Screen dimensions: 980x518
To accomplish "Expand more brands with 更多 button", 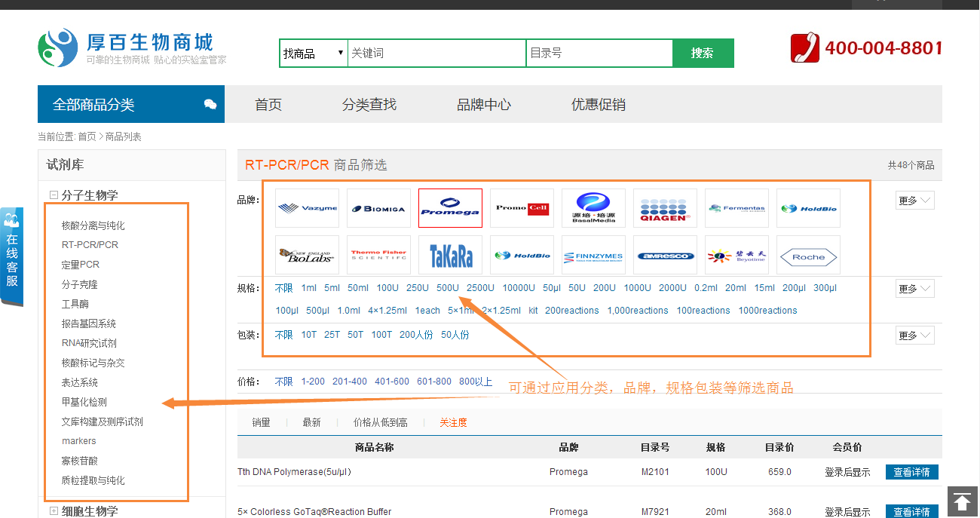I will [x=915, y=201].
